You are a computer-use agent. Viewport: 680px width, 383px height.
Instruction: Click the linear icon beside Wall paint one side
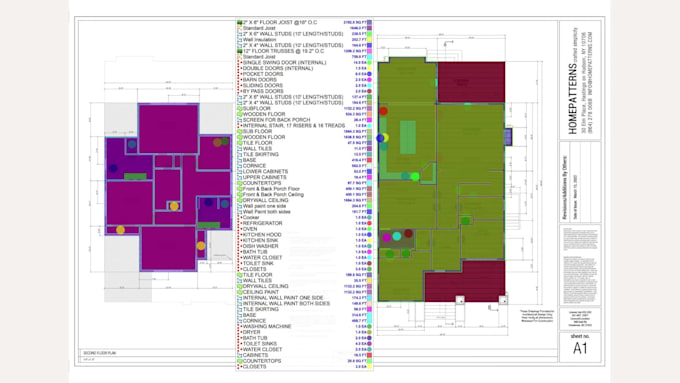tap(239, 206)
